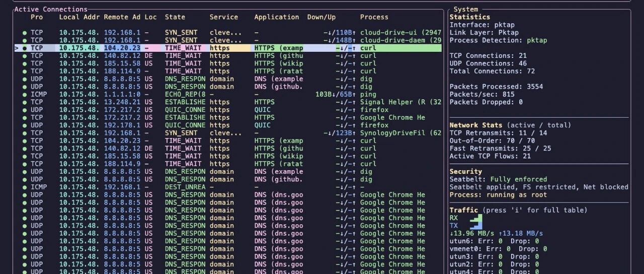644x274 pixels.
Task: Click the 'Seatbelt: Fully enforced' line
Action: [x=499, y=179]
